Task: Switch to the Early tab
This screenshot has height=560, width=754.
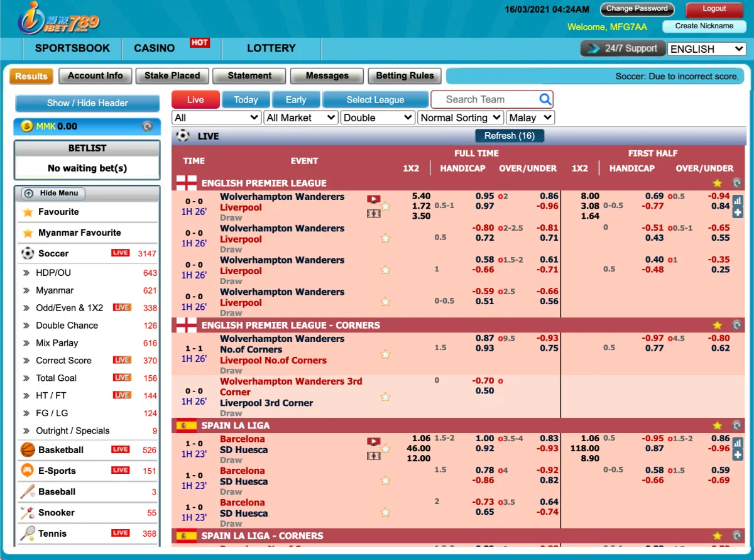Action: coord(296,99)
